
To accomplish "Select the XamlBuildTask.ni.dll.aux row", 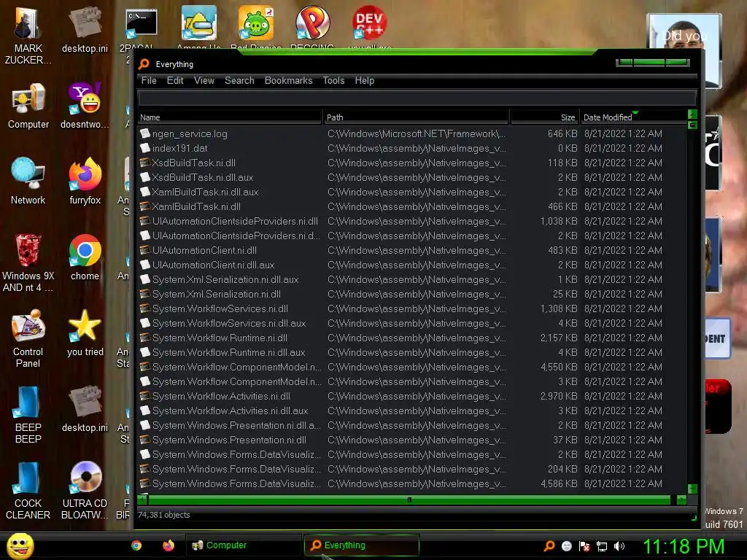I will tap(412, 192).
